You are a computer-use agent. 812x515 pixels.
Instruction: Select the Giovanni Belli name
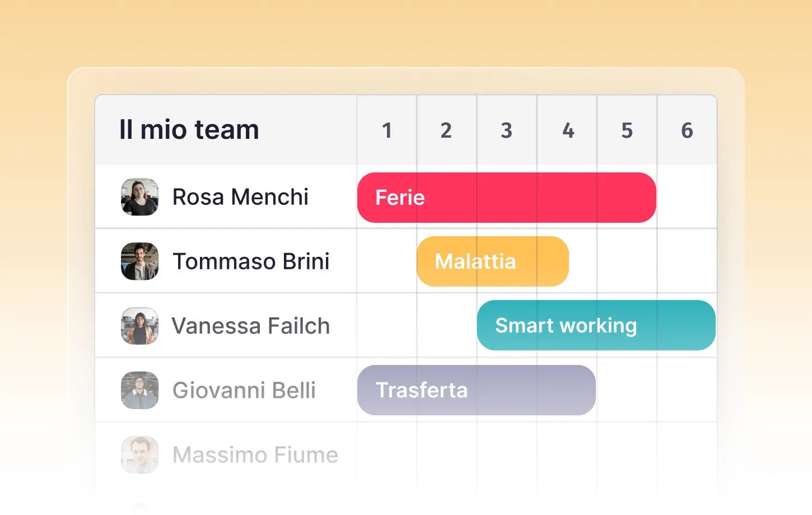(x=244, y=390)
